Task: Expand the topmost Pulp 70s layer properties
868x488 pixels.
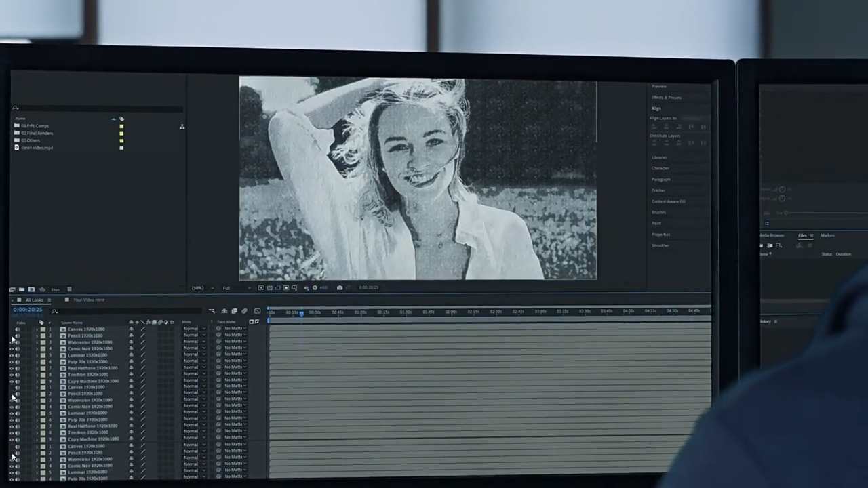Action: click(x=37, y=361)
